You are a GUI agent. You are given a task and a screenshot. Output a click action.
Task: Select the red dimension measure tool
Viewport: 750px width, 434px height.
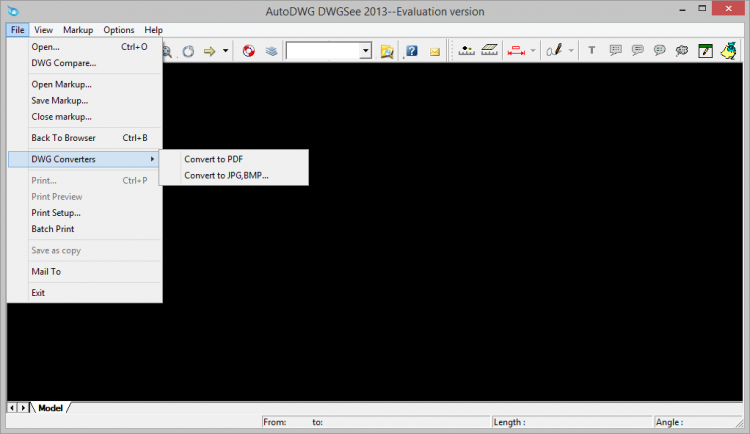point(516,51)
